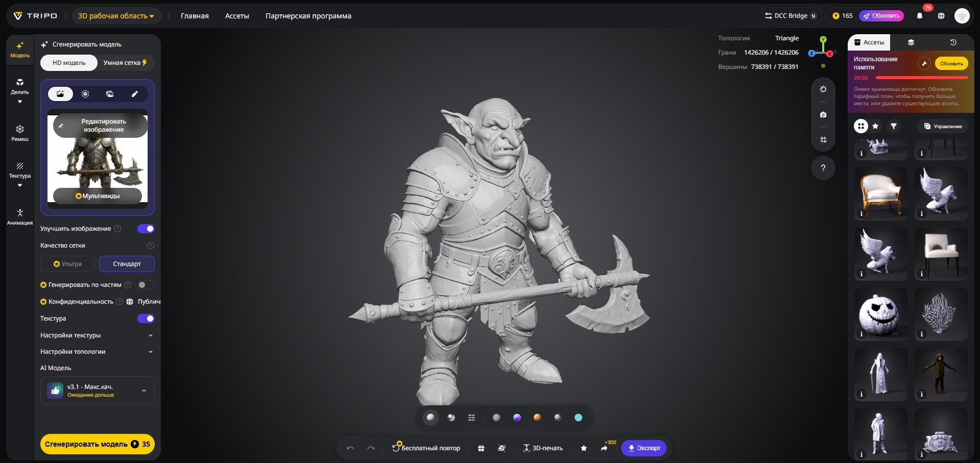This screenshot has height=463, width=980.
Task: Add the model to favorites with the star
Action: [x=584, y=448]
